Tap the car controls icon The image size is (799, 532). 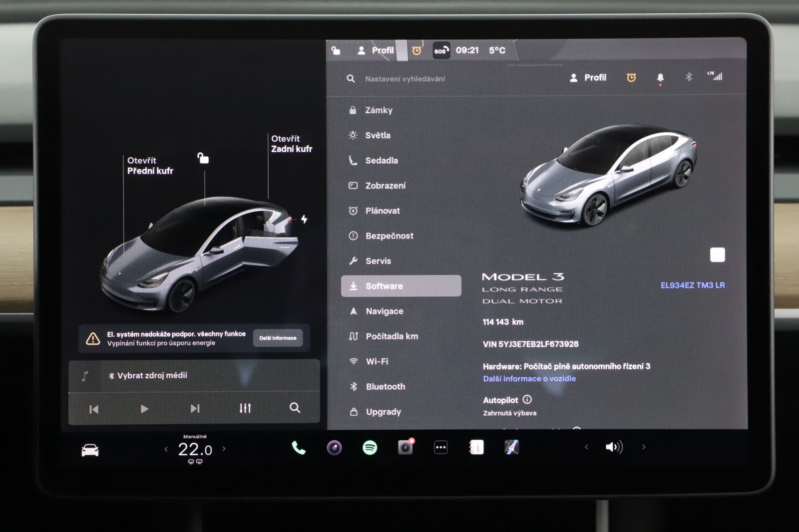tap(90, 450)
